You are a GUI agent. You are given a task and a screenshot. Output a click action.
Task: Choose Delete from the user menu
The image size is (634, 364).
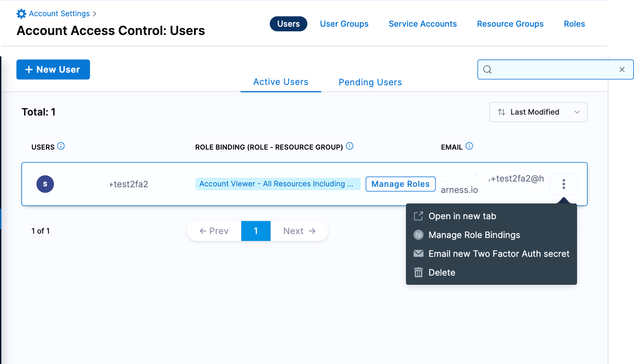tap(441, 273)
